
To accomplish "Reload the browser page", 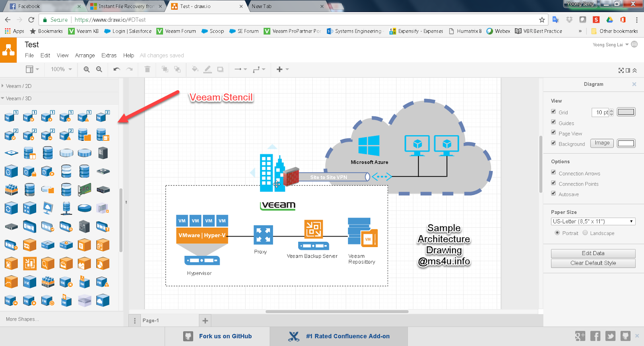I will click(x=31, y=19).
